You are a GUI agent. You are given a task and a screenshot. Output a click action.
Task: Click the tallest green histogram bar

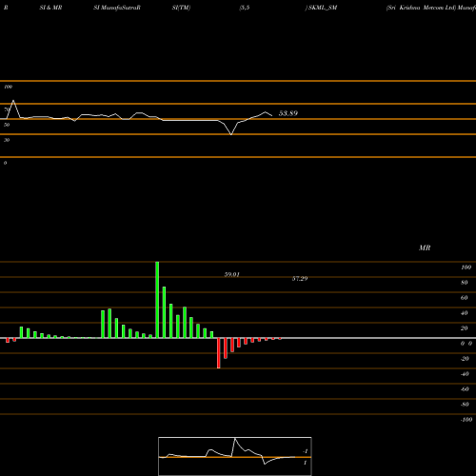tap(157, 300)
